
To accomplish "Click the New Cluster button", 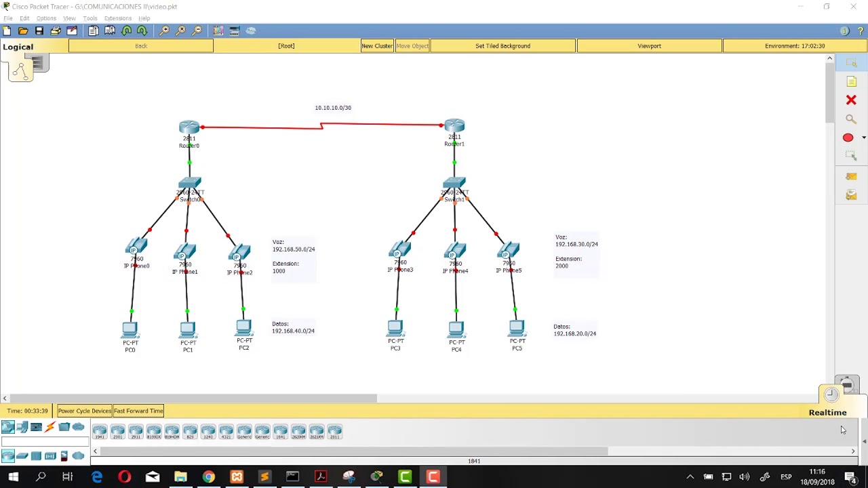I will pyautogui.click(x=377, y=46).
